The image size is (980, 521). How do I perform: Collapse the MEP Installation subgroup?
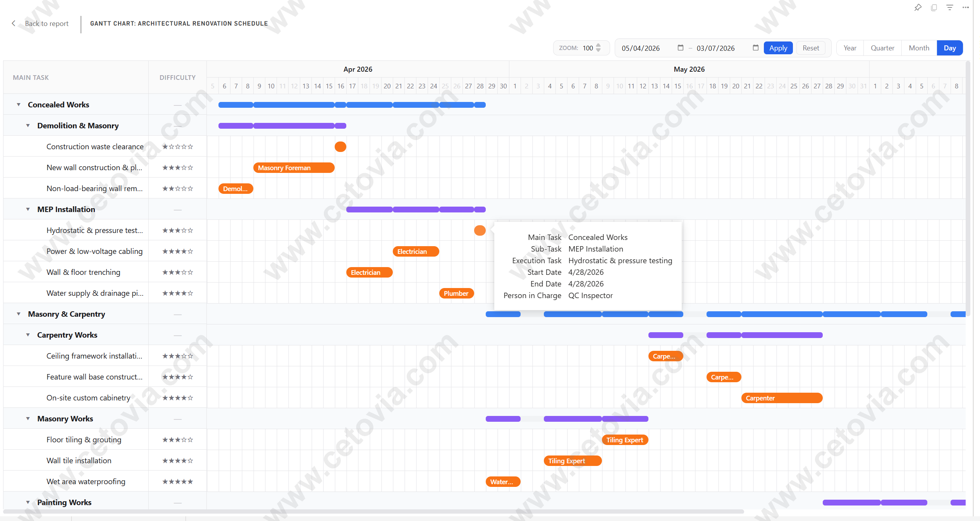28,209
